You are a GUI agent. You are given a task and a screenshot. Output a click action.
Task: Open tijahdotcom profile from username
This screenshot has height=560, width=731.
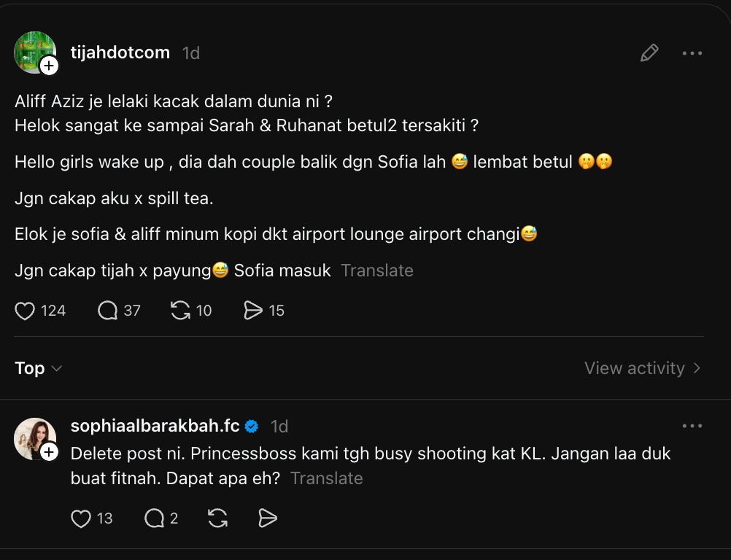pos(120,52)
